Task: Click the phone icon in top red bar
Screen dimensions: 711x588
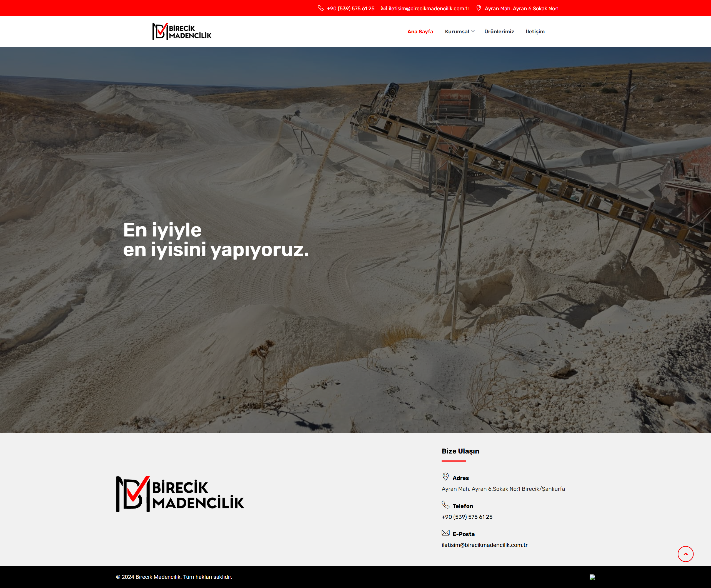Action: coord(321,8)
